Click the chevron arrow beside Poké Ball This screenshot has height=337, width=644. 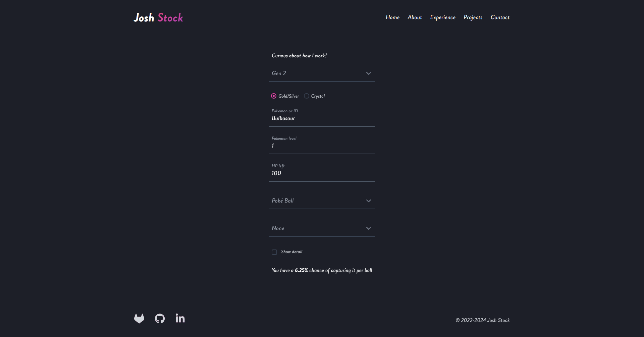(x=369, y=201)
